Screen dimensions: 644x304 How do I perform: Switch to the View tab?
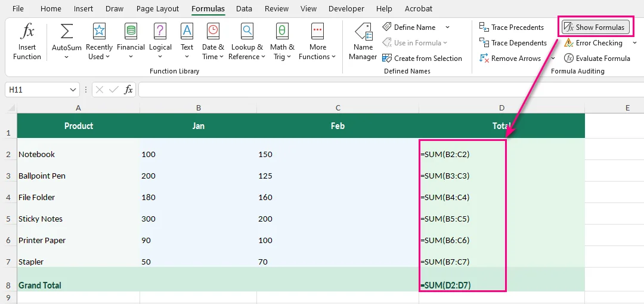click(x=308, y=8)
